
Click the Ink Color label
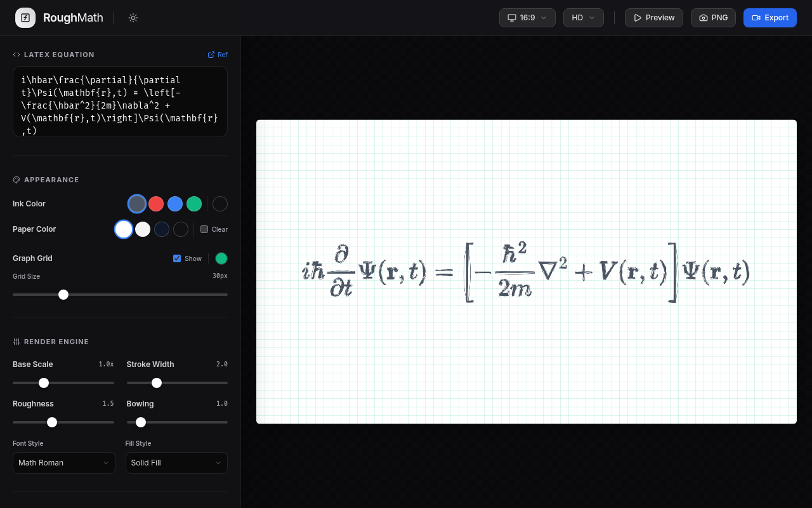point(29,204)
